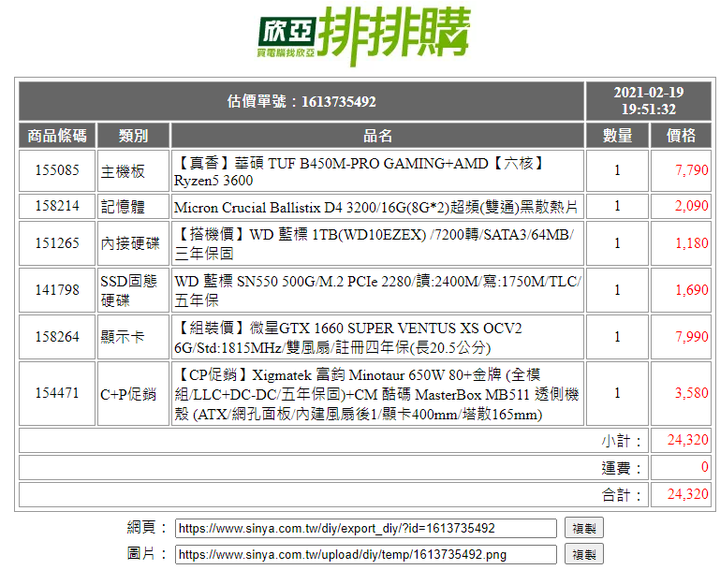Copy the 網頁 URL with 複製 button
Image resolution: width=720 pixels, height=570 pixels.
coord(584,528)
